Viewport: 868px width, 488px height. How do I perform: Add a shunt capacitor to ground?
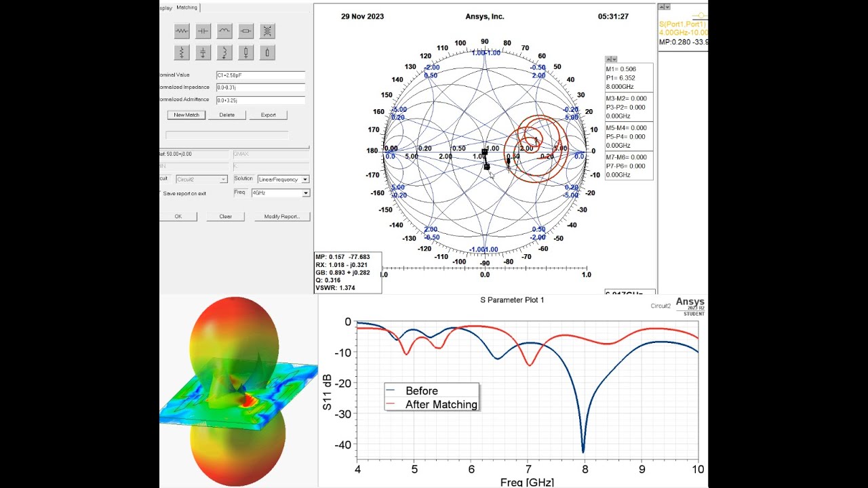click(x=203, y=52)
